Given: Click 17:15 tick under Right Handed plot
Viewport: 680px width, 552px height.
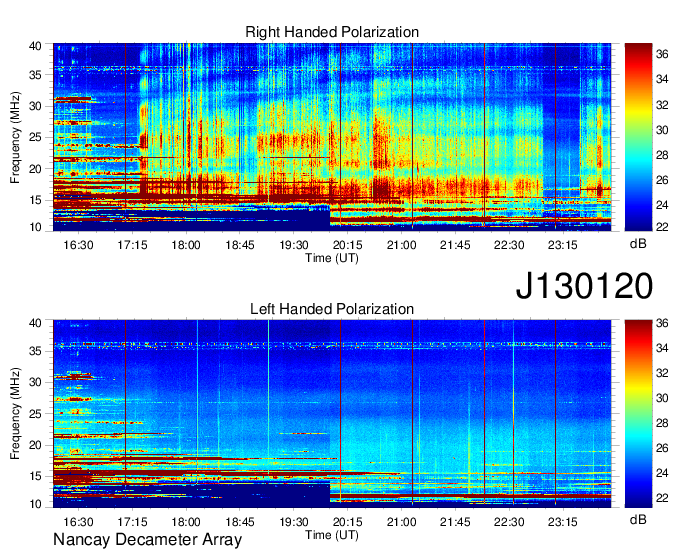Looking at the screenshot, I should point(132,245).
